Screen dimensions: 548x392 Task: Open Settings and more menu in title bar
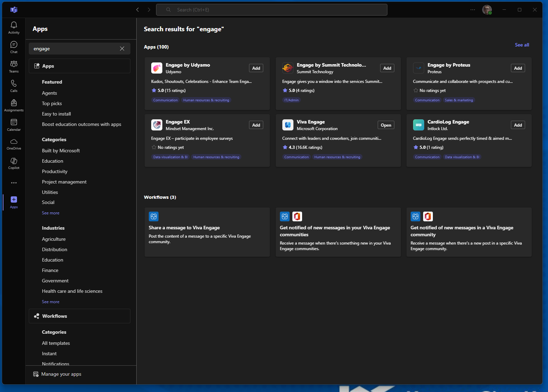point(473,10)
